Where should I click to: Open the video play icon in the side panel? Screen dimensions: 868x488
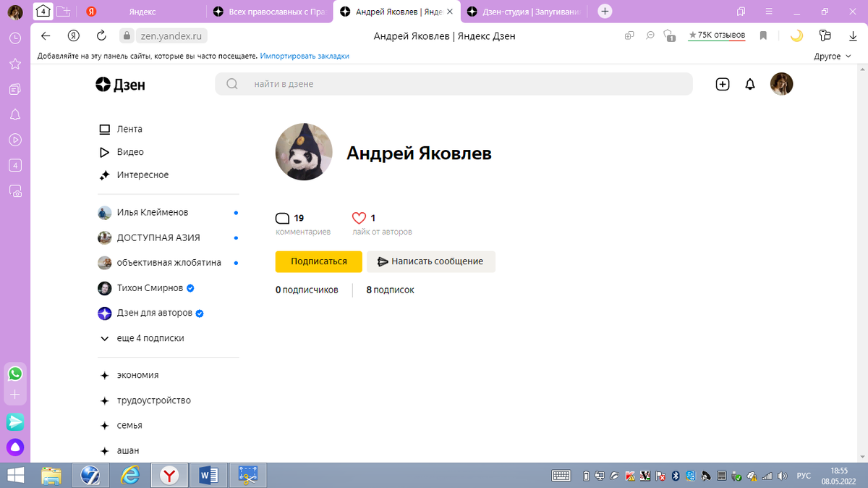[x=15, y=140]
